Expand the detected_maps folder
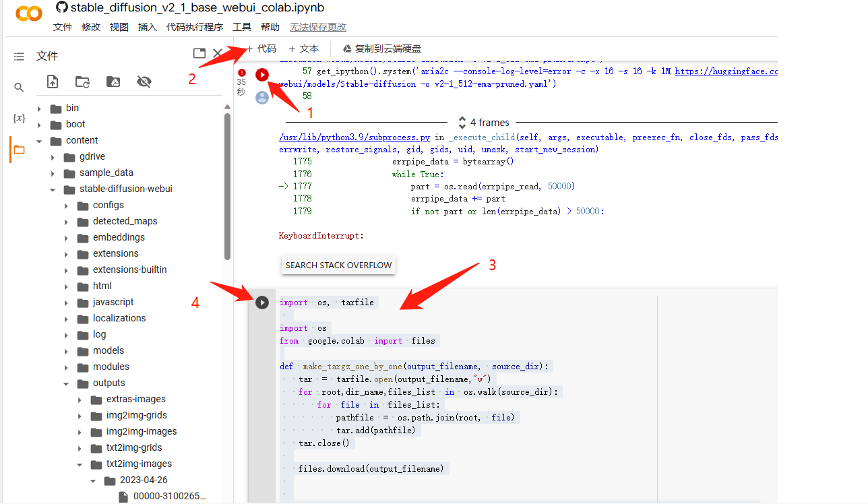Image resolution: width=868 pixels, height=504 pixels. point(66,222)
